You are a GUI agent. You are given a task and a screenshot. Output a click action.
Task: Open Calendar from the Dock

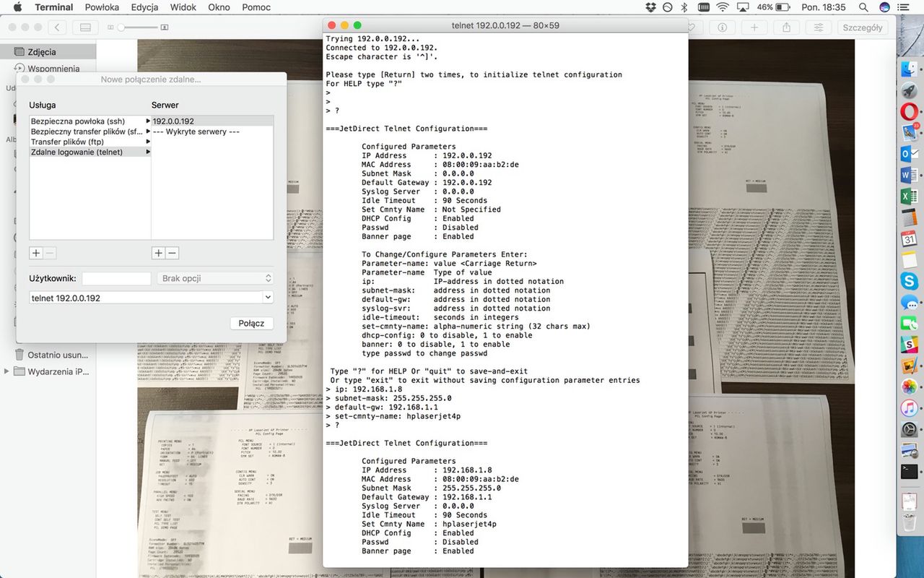click(x=910, y=239)
